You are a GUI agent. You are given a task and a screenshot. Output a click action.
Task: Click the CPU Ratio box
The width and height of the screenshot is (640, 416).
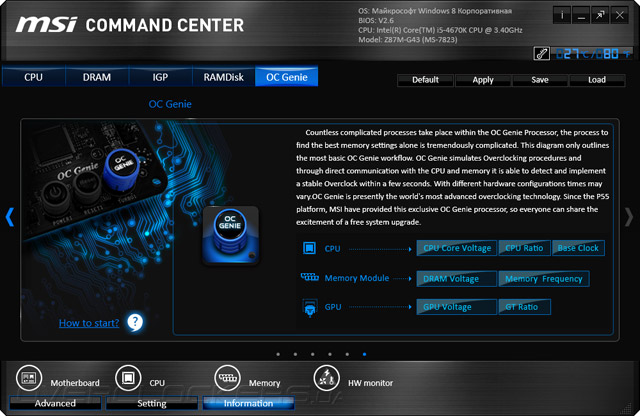524,248
